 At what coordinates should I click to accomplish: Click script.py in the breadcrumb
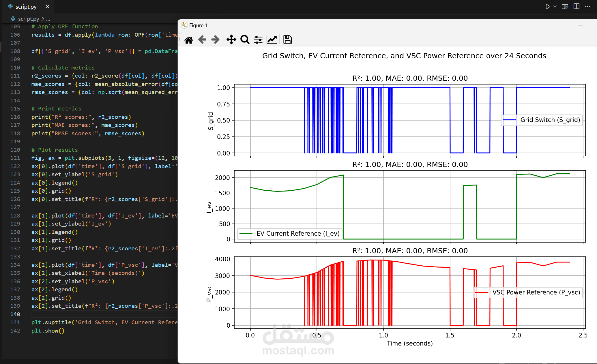[x=28, y=19]
